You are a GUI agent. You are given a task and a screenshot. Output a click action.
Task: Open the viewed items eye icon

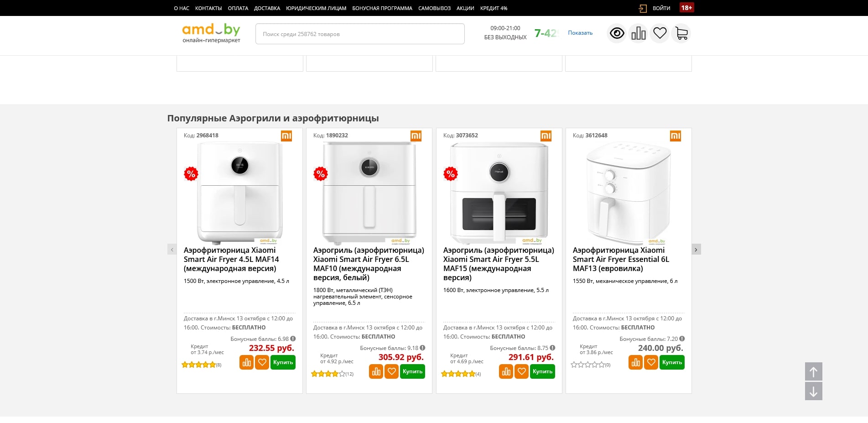click(x=617, y=33)
